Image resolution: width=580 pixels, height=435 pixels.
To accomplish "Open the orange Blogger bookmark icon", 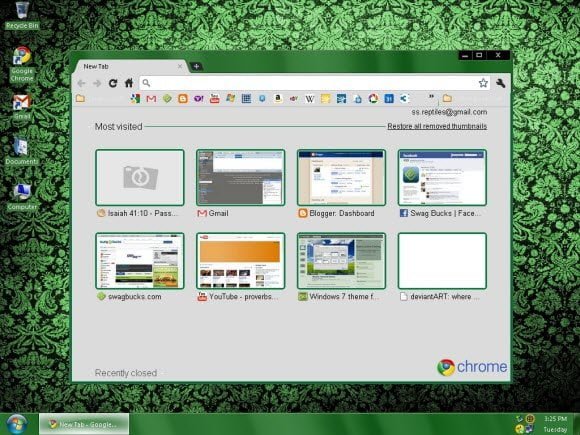I will tap(183, 99).
